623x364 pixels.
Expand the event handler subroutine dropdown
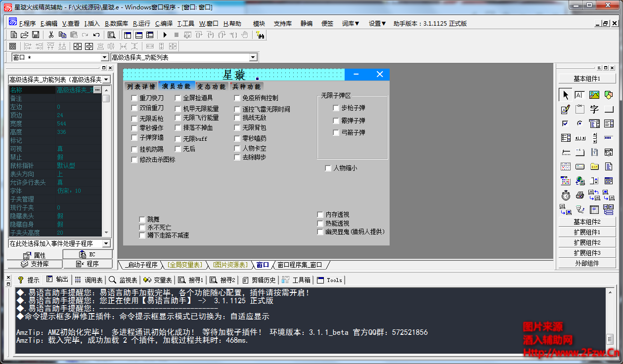pyautogui.click(x=106, y=243)
